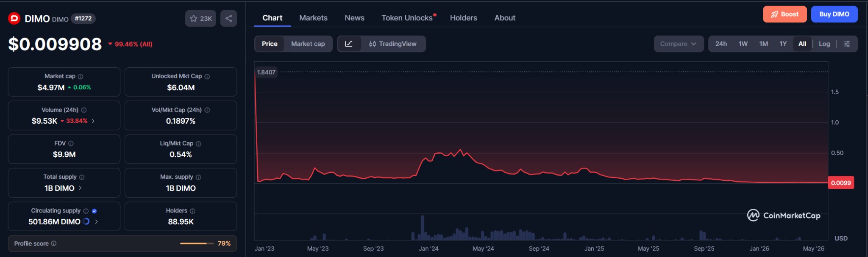The width and height of the screenshot is (868, 257).
Task: Click the FDV value $9.9M
Action: [64, 155]
